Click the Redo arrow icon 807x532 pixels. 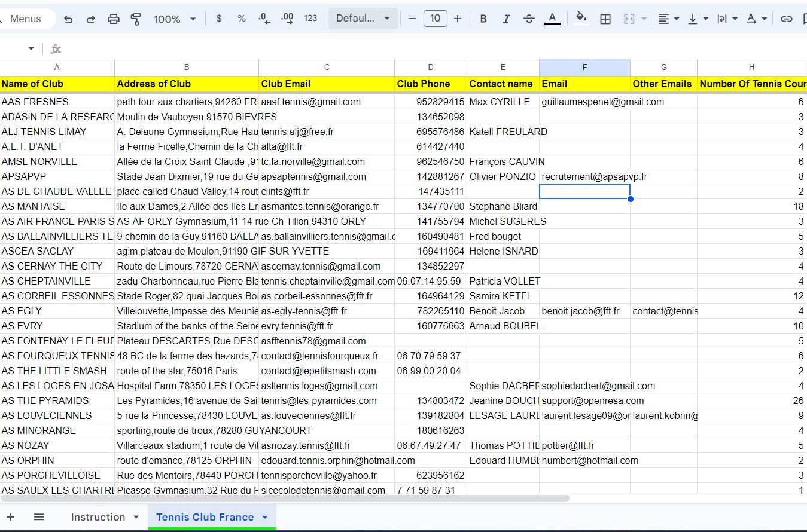pos(91,19)
